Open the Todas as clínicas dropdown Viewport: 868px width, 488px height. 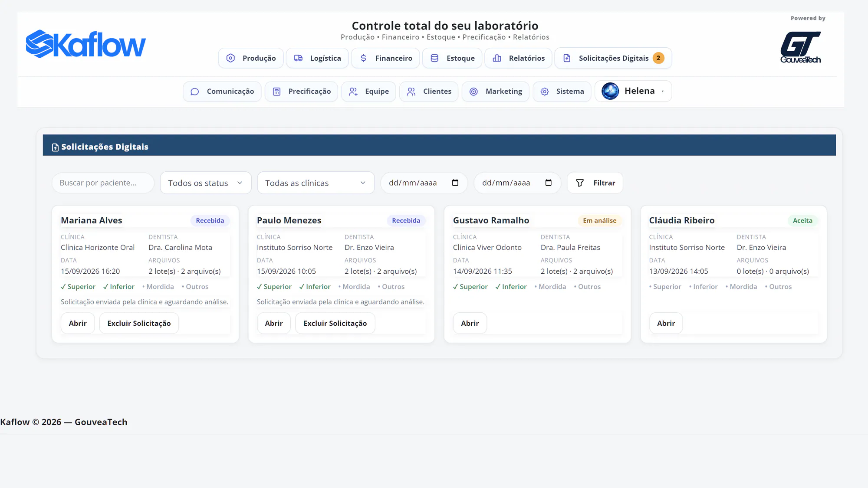tap(316, 183)
